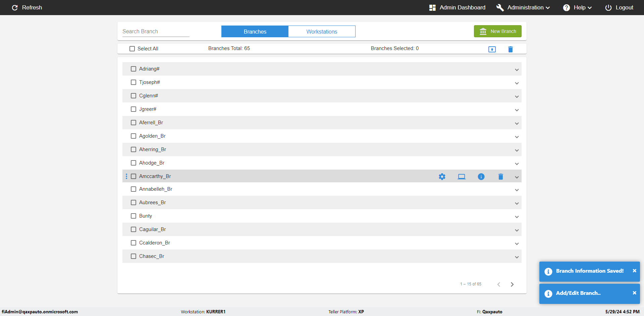
Task: Select the Ahodge_Br branch name
Action: click(x=152, y=163)
